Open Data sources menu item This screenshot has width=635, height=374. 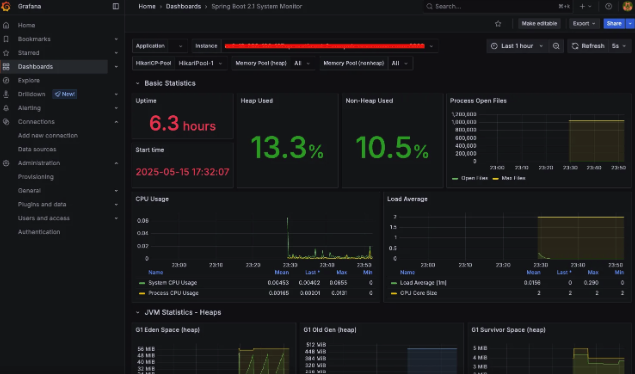(37, 149)
